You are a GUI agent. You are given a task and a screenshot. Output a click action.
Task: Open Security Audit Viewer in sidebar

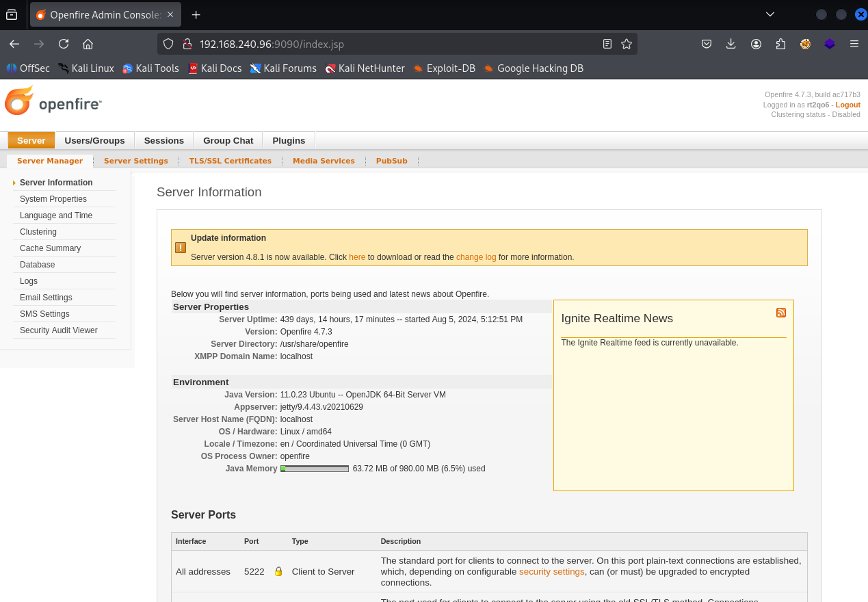pos(59,330)
